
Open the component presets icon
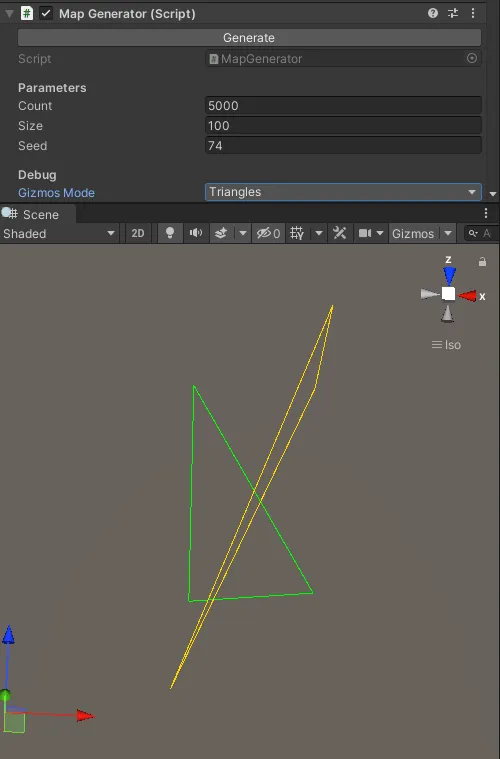click(x=453, y=13)
